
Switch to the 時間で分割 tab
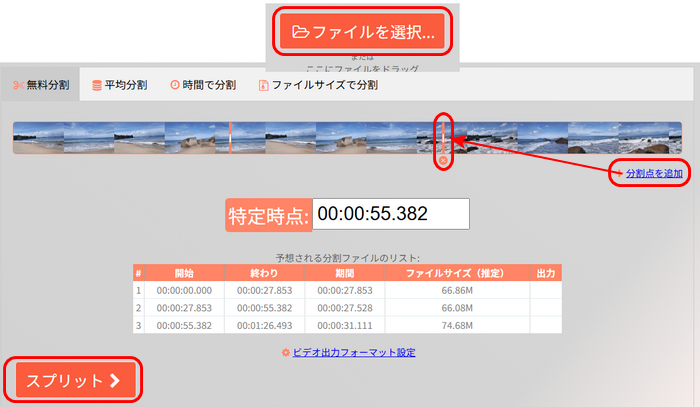point(203,85)
